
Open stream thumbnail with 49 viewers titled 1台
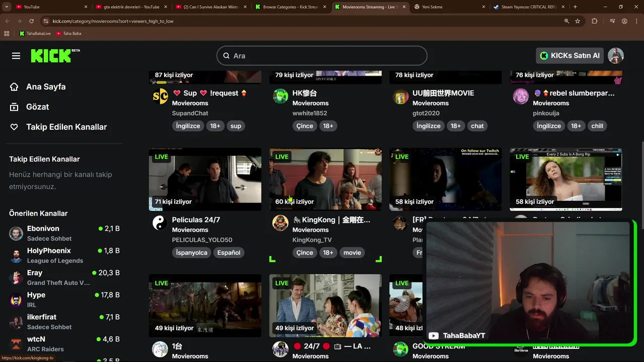(205, 305)
